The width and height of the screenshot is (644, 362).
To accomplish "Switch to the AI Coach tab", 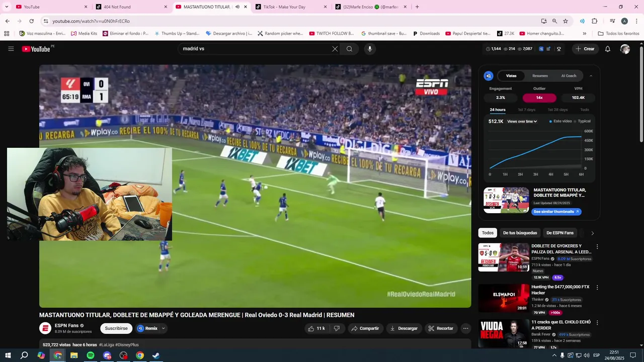I will tap(569, 76).
